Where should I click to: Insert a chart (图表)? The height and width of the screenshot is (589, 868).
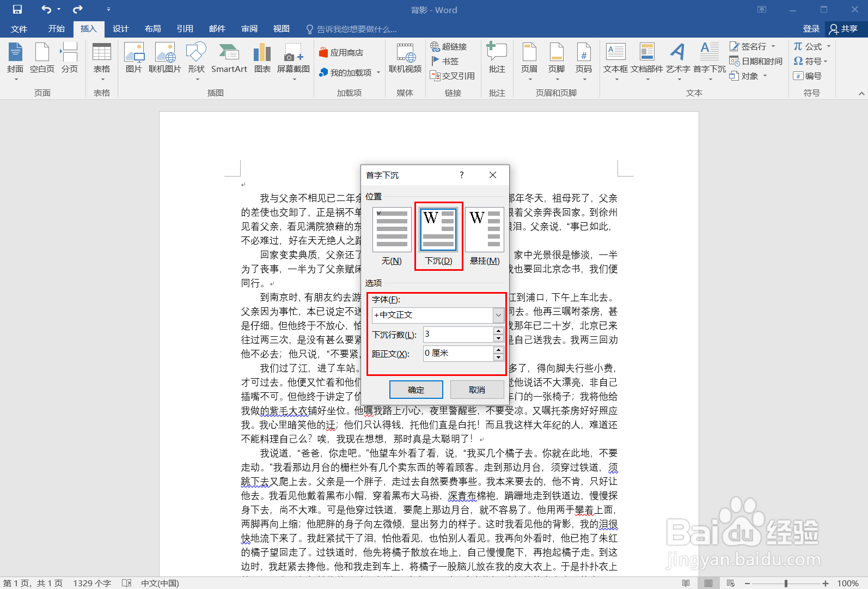(x=262, y=58)
